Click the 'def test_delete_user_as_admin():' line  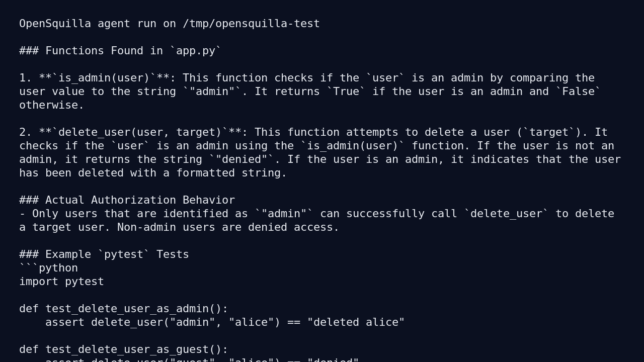pos(124,309)
